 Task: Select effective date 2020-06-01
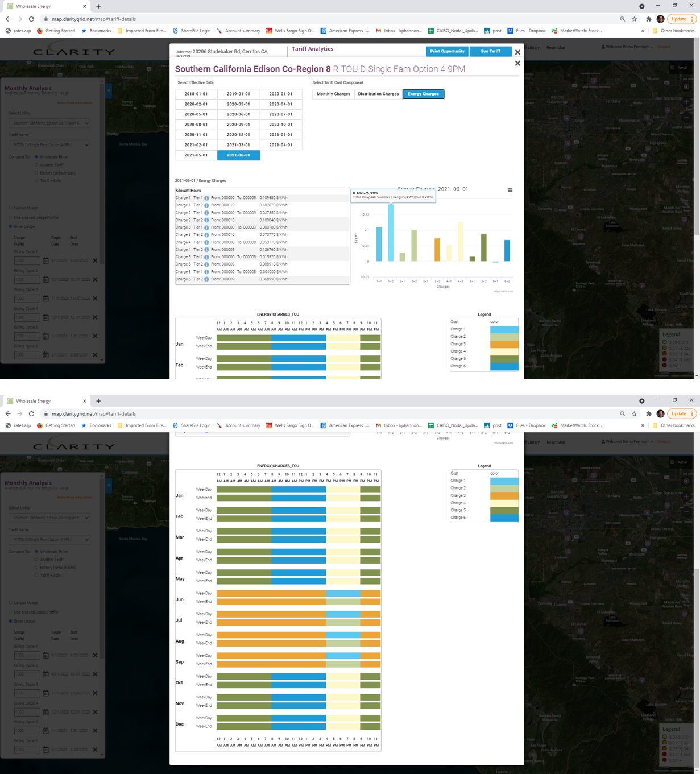click(x=238, y=114)
